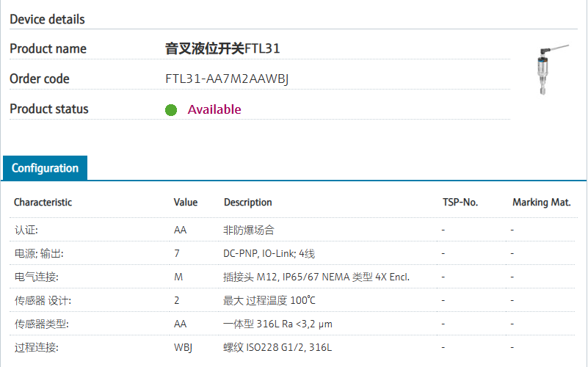Click the Device details heading
This screenshot has height=367, width=588.
click(47, 19)
